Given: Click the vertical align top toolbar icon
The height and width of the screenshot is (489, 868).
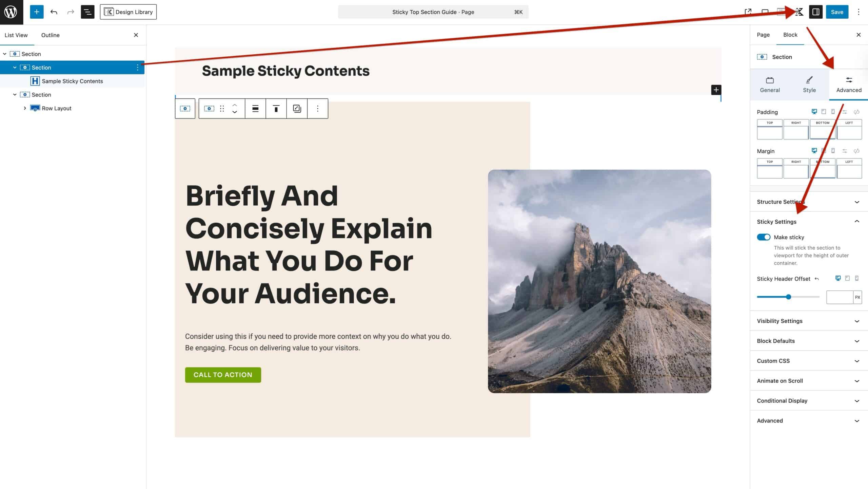Looking at the screenshot, I should 276,109.
